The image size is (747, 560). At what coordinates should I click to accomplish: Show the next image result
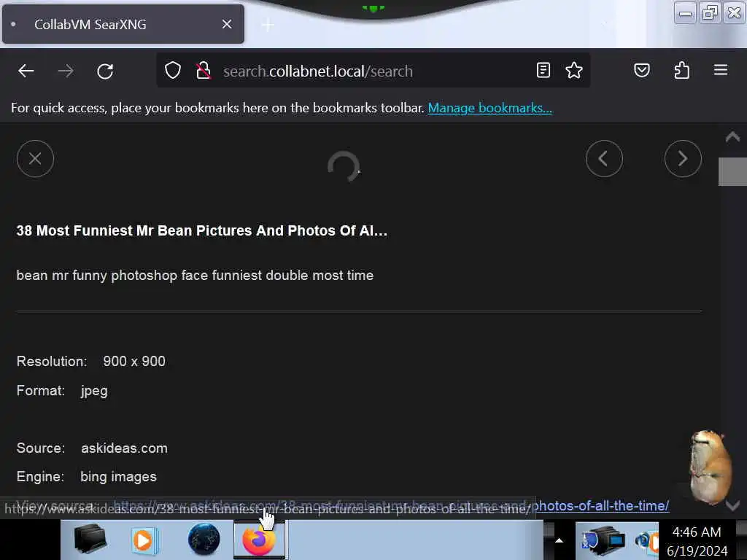683,158
